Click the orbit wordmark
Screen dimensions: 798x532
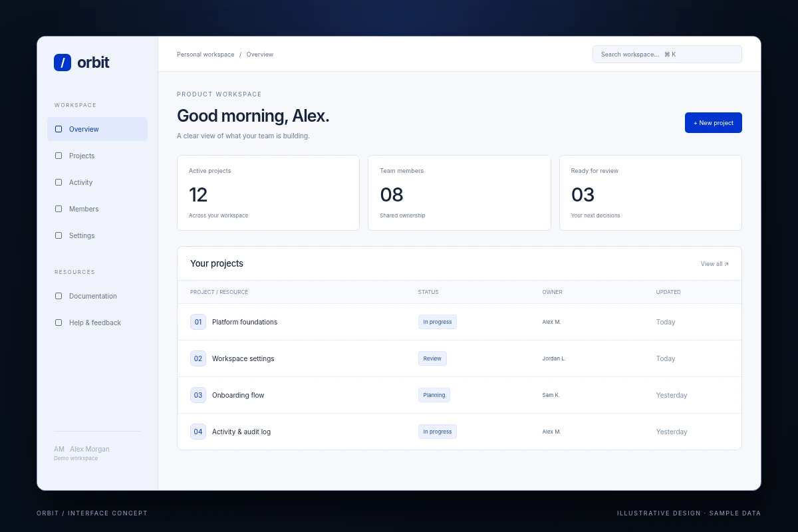coord(93,63)
